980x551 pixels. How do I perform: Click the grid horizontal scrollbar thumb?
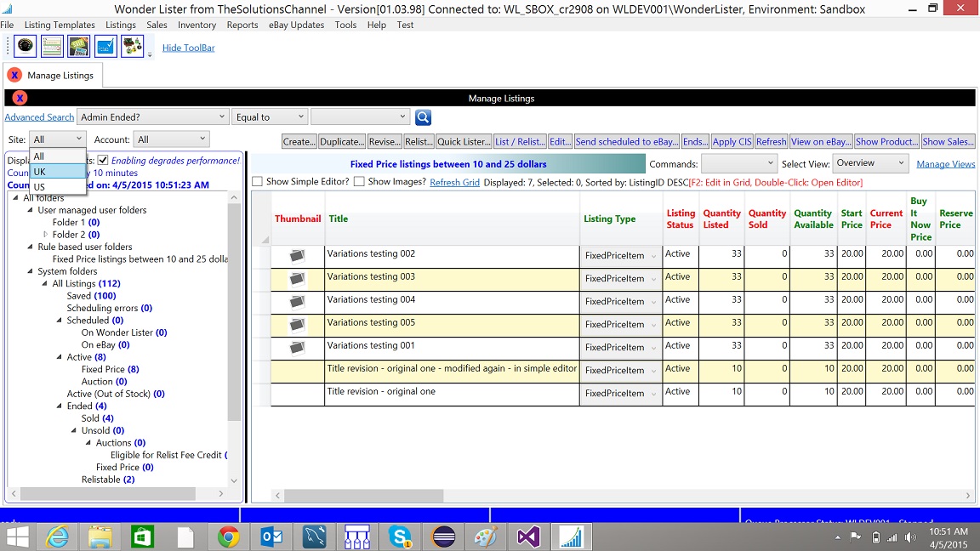pos(364,496)
